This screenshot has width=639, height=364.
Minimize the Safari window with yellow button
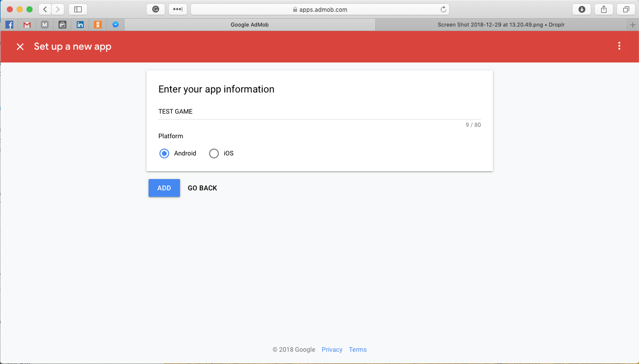(20, 9)
